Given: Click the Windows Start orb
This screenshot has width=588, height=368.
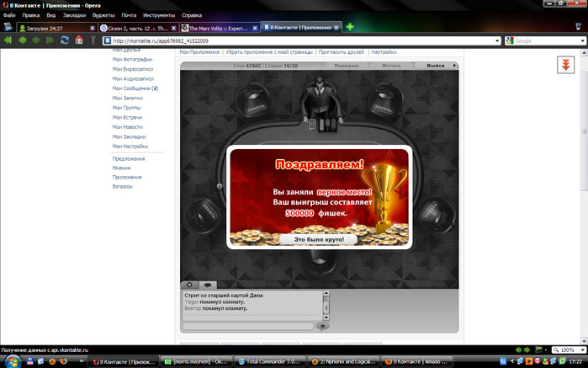Looking at the screenshot, I should [x=13, y=361].
